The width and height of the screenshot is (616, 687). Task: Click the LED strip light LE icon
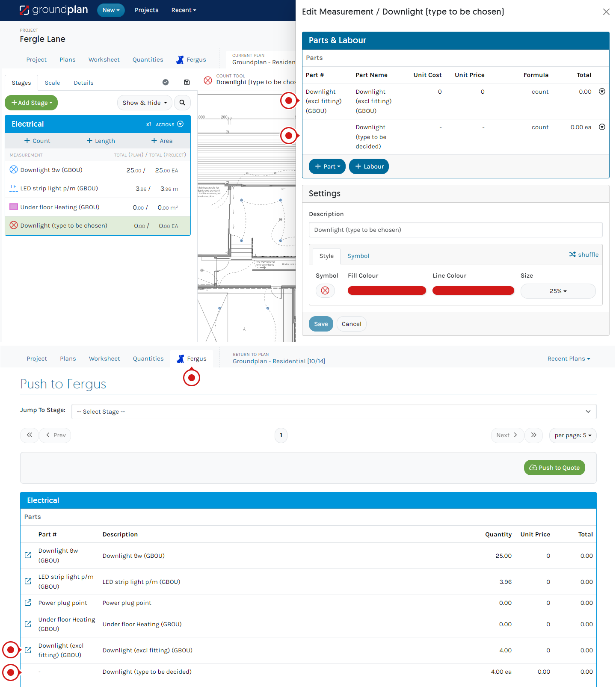coord(14,188)
